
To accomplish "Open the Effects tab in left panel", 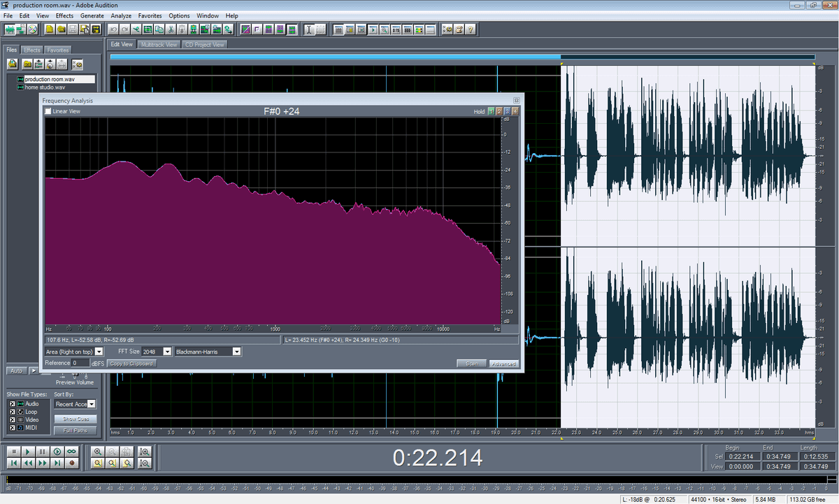I will 32,50.
